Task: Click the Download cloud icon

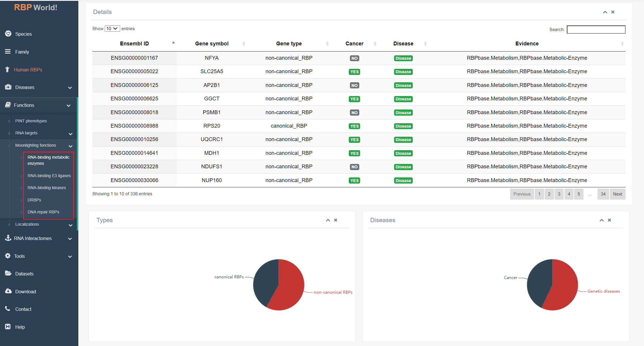Action: (x=8, y=291)
